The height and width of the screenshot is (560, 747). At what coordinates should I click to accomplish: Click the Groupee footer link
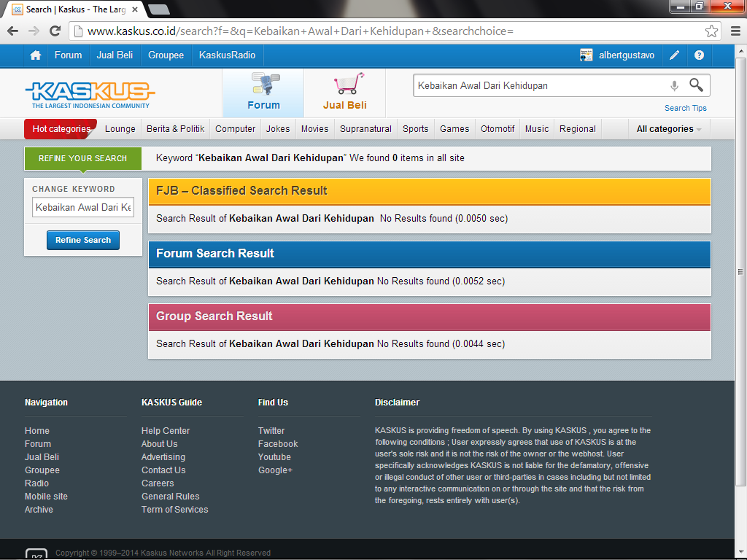(x=42, y=470)
